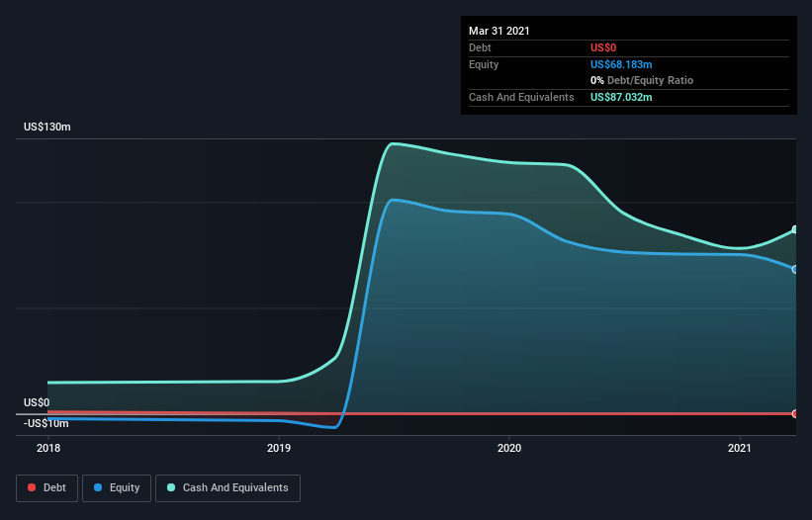Screen dimensions: 812x520
Task: Click the -US$10m y-axis label
Action: 46,424
